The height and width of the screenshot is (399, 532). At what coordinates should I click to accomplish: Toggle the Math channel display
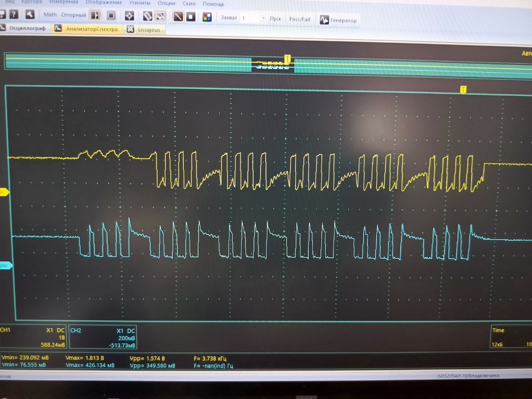click(x=50, y=15)
